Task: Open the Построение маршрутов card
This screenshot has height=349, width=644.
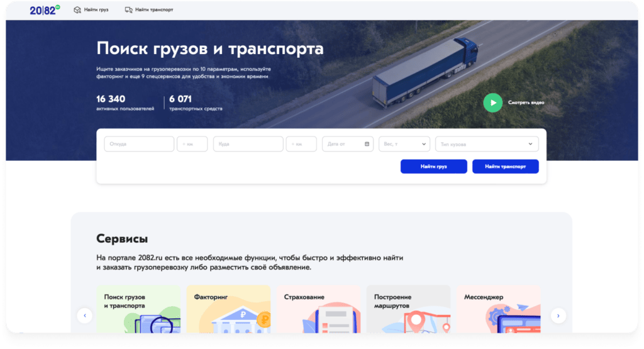Action: (408, 309)
